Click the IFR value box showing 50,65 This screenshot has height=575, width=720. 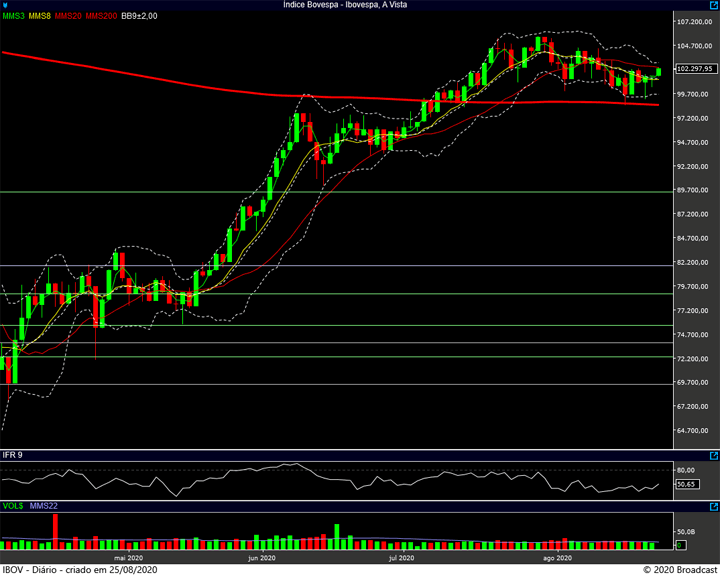click(686, 484)
